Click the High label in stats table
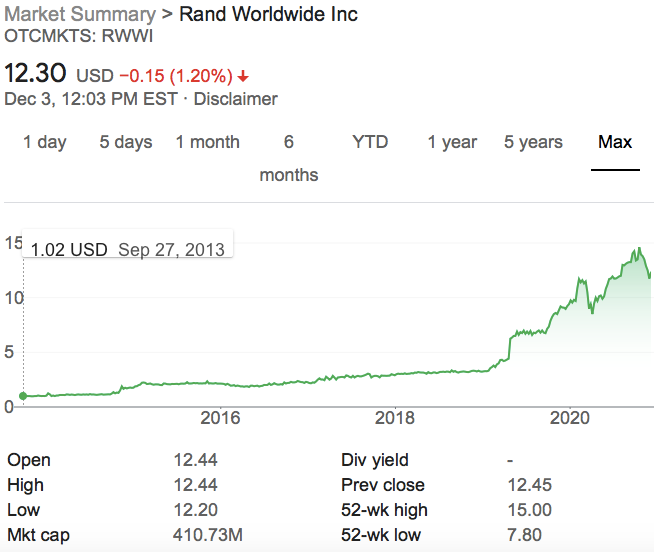Image resolution: width=654 pixels, height=552 pixels. pos(25,485)
